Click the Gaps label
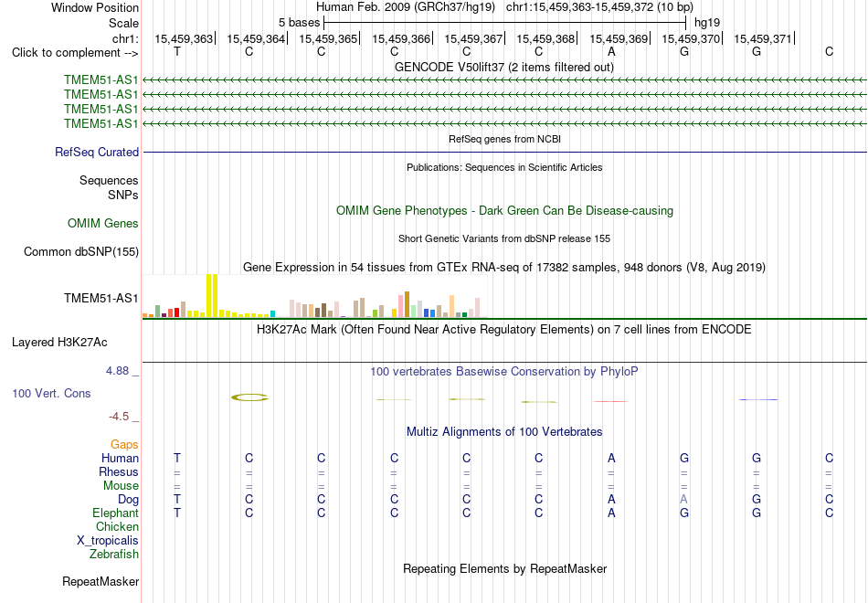Screen dimensions: 868x603 (124, 444)
